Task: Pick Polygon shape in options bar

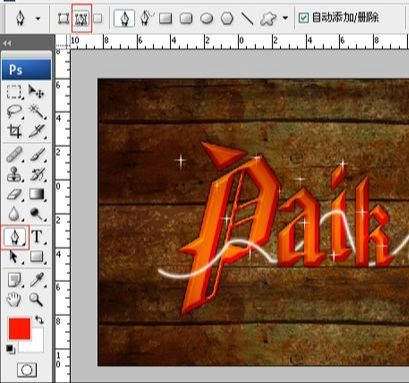Action: (227, 18)
